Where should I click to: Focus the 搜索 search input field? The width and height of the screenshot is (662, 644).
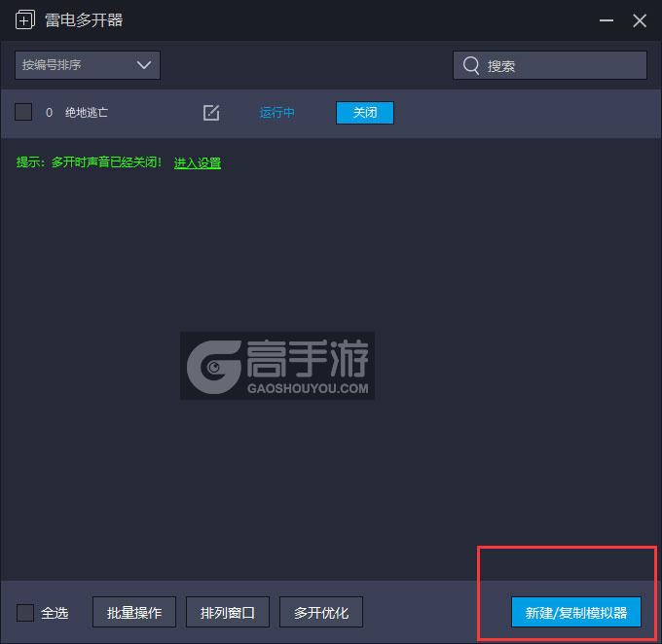[x=550, y=65]
